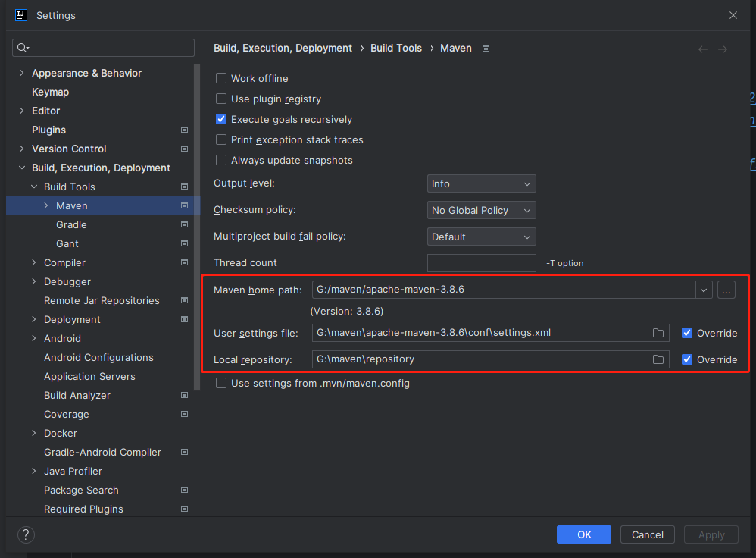Collapse the Build Tools node
The width and height of the screenshot is (756, 558).
click(34, 187)
